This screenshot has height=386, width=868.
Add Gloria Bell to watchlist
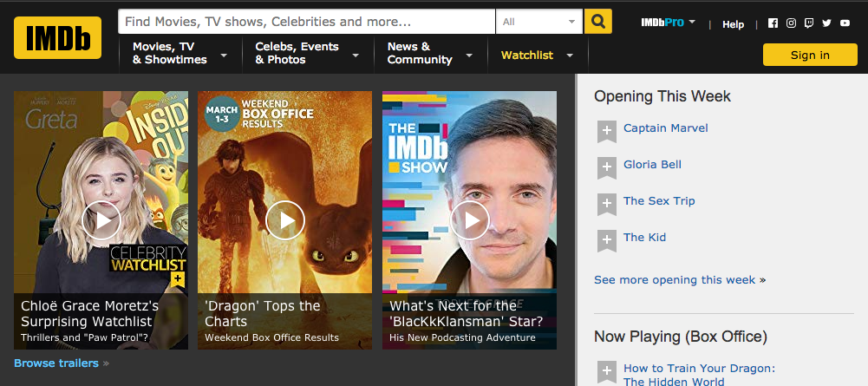[x=606, y=167]
